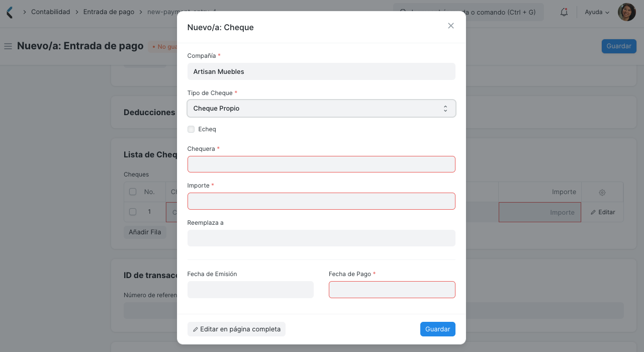Screen dimensions: 644x352
Task: Check row 1 in the Cheques table
Action: pos(132,212)
